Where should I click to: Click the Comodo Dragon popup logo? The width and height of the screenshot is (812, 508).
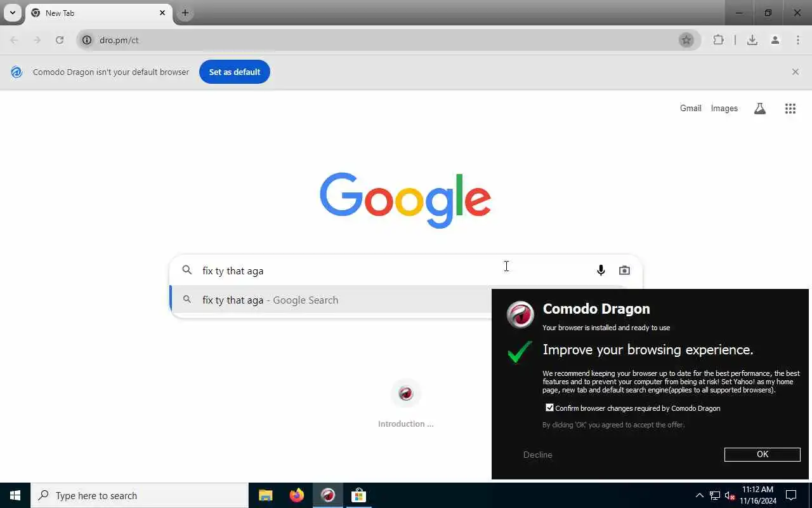click(x=520, y=314)
